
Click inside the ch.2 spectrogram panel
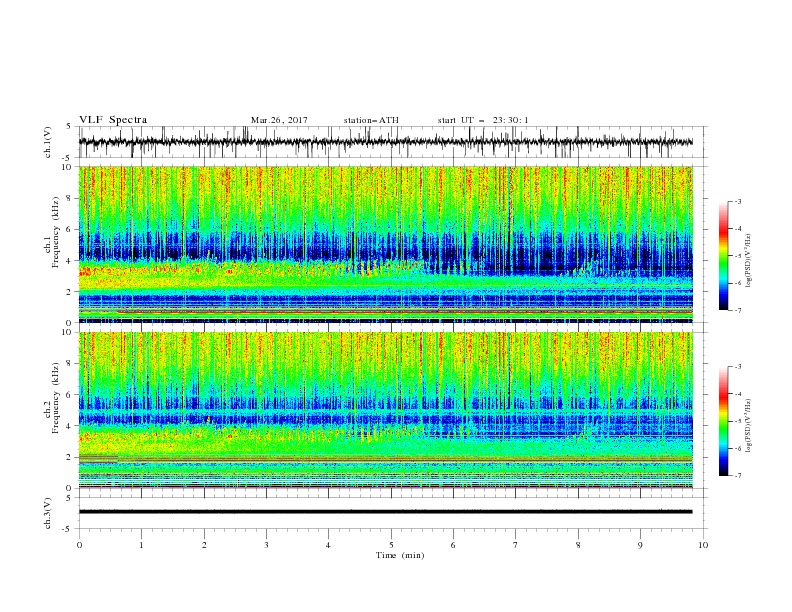point(385,410)
